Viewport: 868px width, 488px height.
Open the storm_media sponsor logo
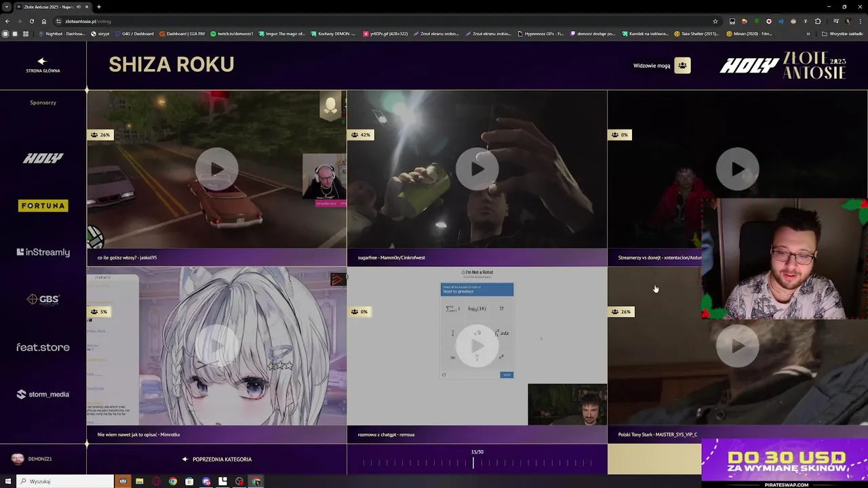[43, 394]
